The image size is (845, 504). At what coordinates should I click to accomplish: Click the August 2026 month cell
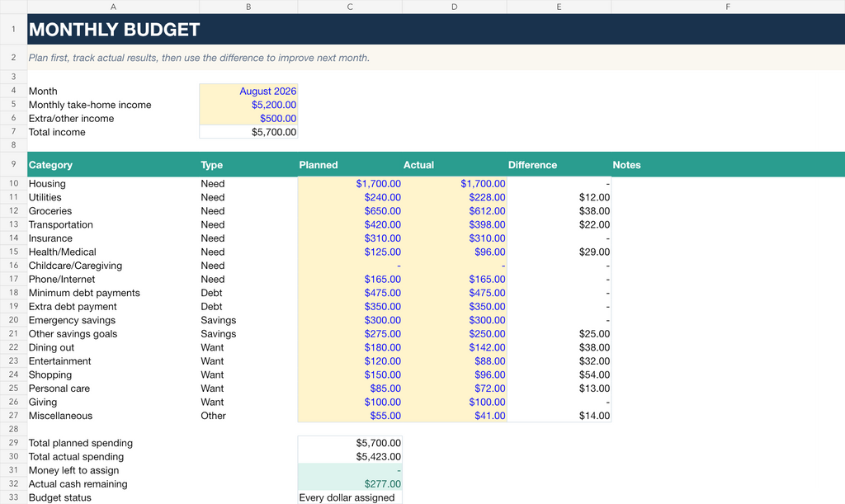(x=248, y=91)
